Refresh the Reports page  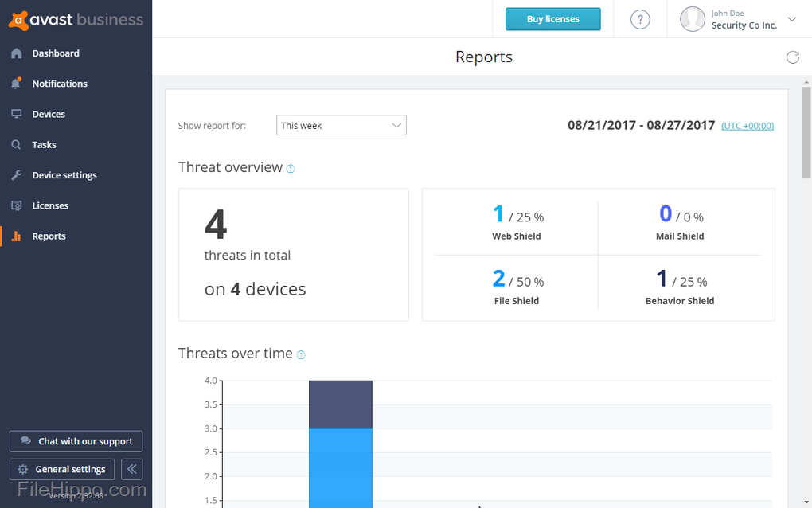(793, 57)
